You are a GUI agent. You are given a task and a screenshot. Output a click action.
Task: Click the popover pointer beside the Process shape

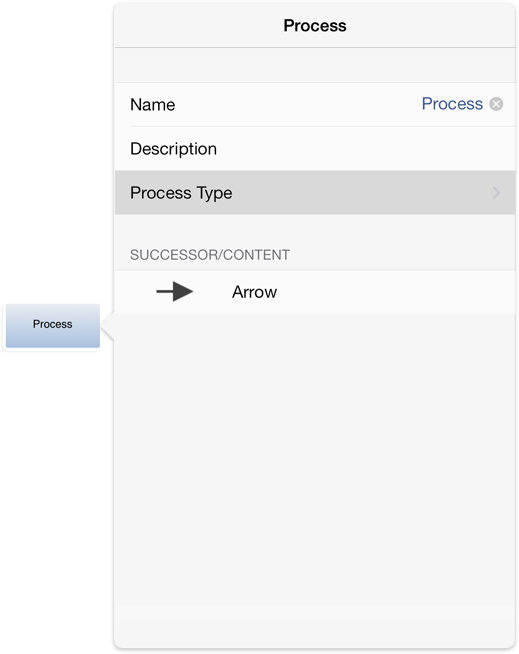pyautogui.click(x=108, y=327)
